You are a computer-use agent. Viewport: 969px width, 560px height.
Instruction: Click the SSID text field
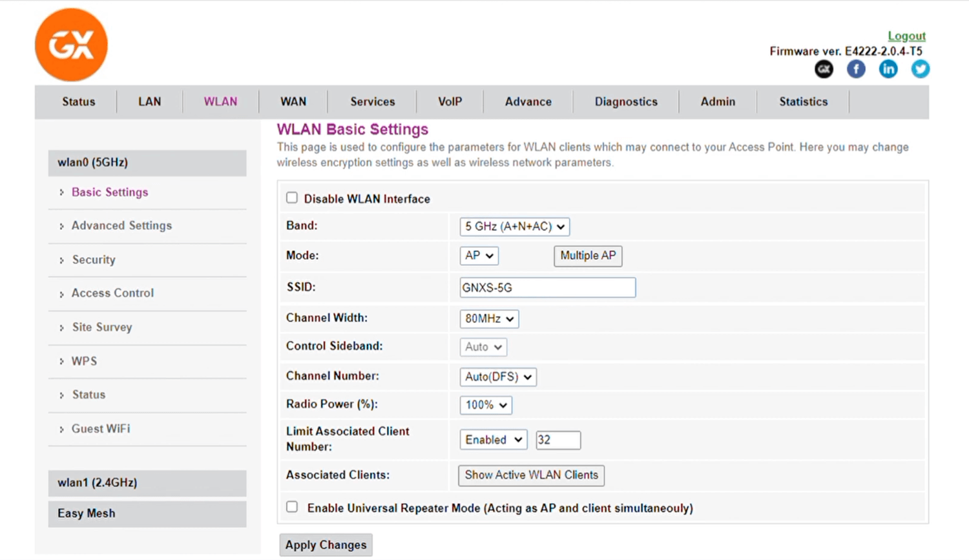547,288
